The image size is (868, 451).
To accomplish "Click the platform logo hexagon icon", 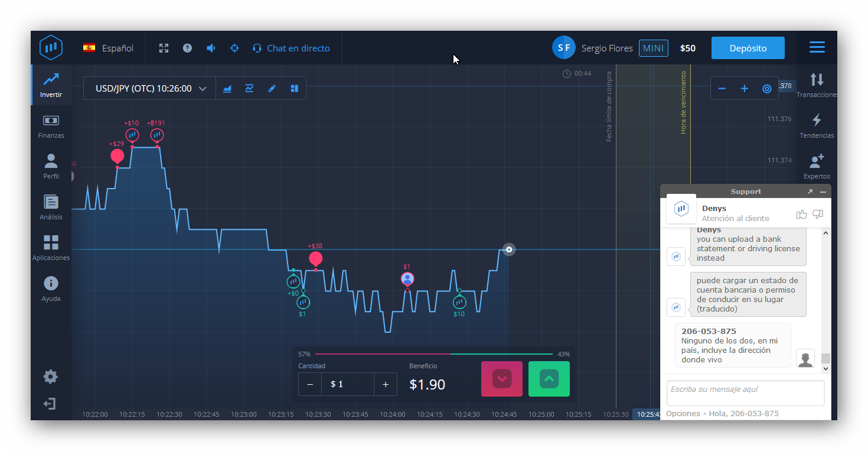I will point(51,48).
